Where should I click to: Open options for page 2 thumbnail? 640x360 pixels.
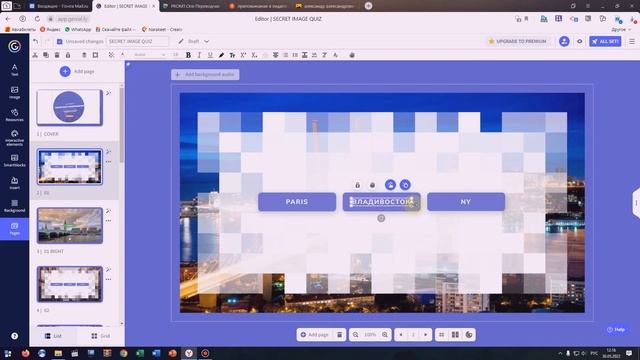pos(109,162)
